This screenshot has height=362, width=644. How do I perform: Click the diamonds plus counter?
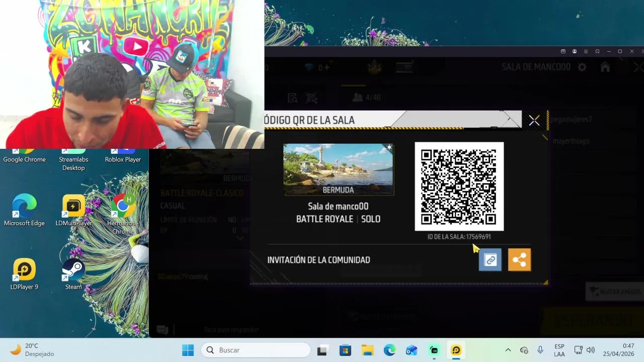point(317,67)
